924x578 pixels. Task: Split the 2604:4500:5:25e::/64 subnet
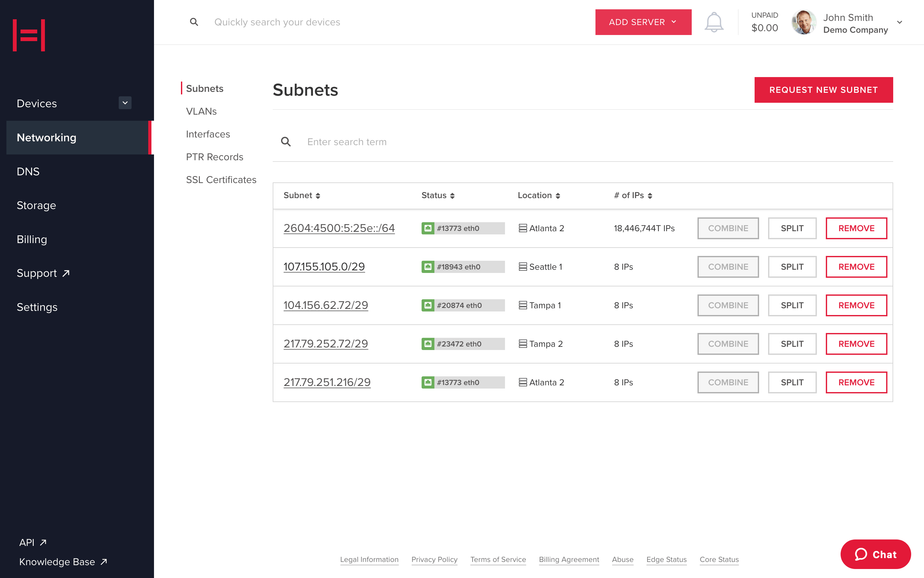click(x=792, y=228)
